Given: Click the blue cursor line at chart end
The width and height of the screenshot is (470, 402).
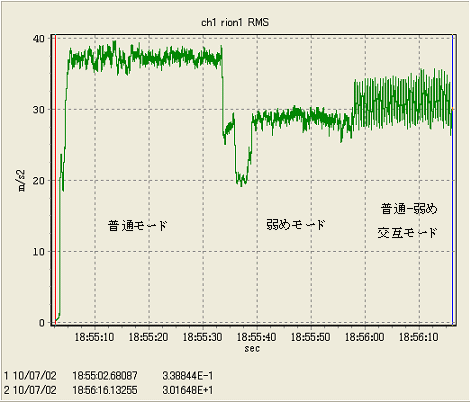Looking at the screenshot, I should pyautogui.click(x=453, y=180).
